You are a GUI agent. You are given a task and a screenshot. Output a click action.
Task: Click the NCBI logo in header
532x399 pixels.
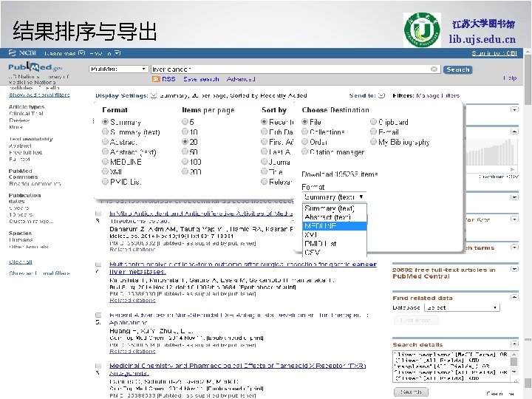click(22, 53)
